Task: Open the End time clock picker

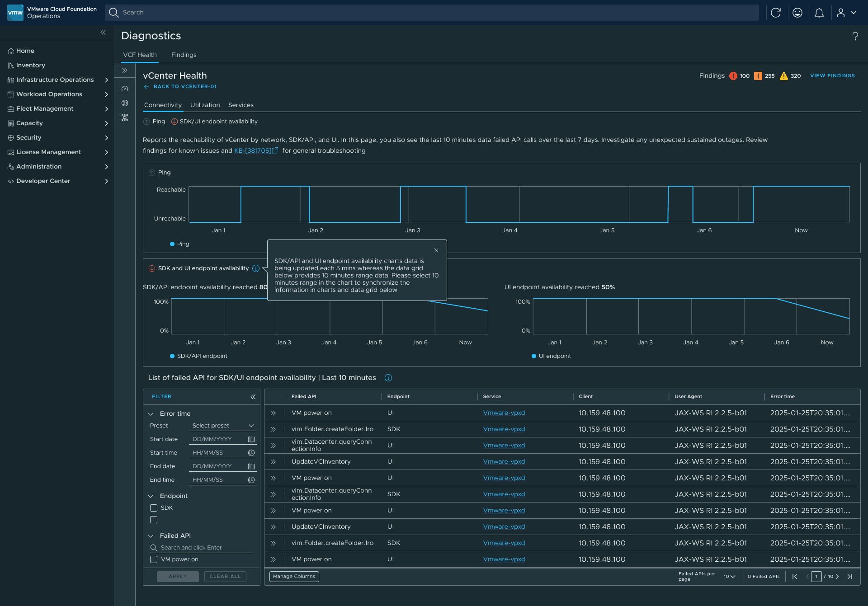Action: point(251,480)
